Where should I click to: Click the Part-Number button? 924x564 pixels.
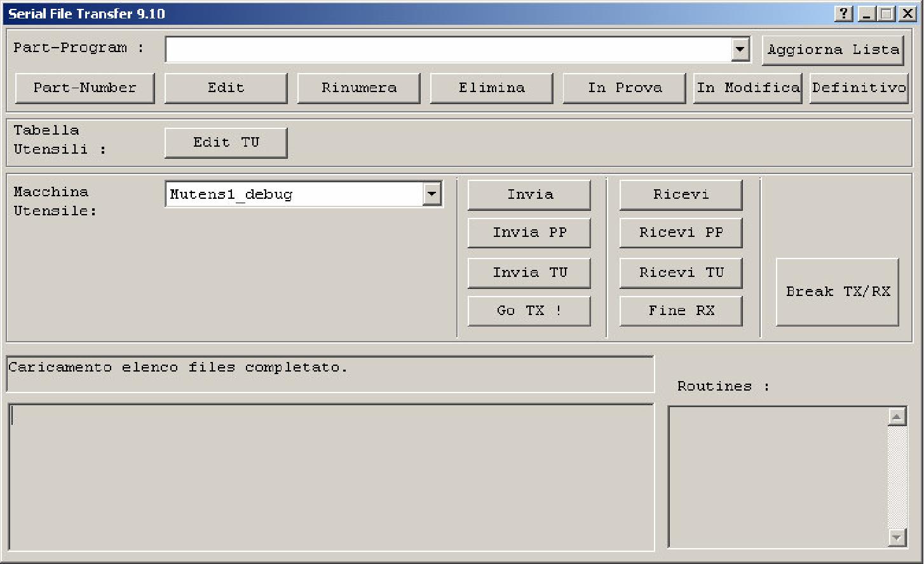pos(85,88)
